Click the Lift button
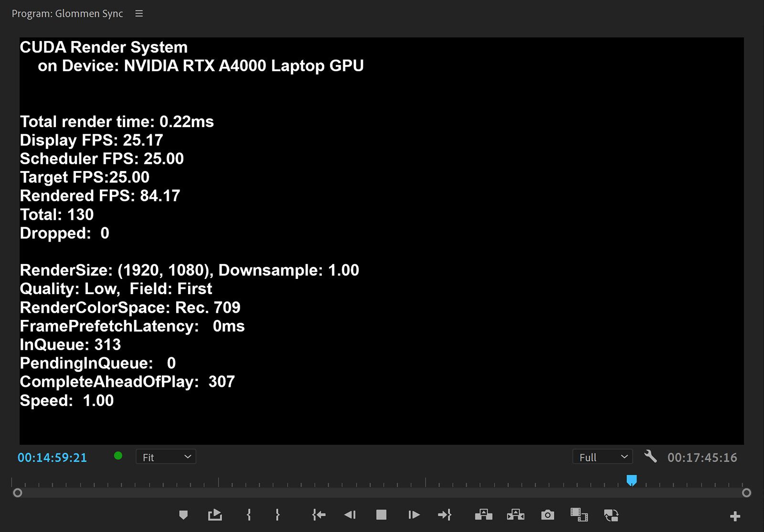 tap(484, 515)
